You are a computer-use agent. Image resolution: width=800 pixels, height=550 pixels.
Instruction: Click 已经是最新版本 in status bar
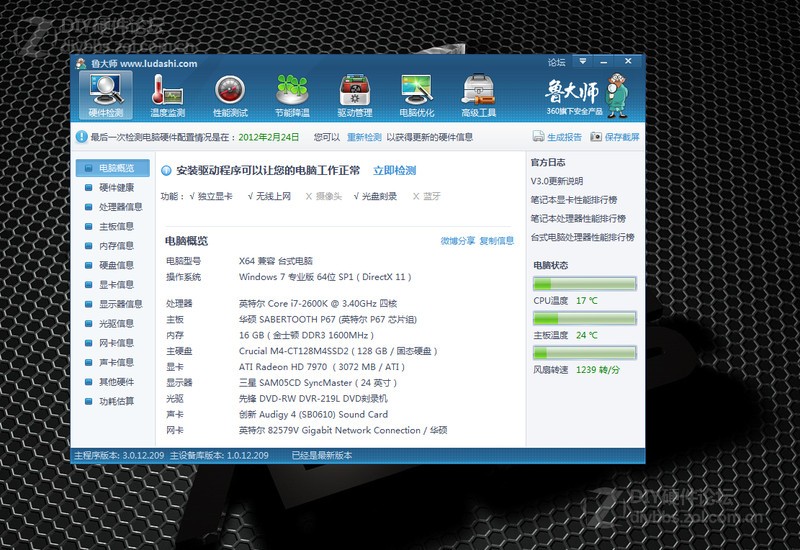(322, 455)
